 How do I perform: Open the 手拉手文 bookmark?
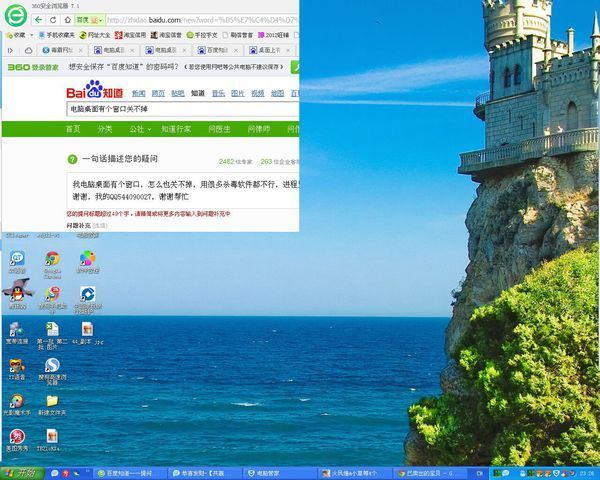coord(202,35)
